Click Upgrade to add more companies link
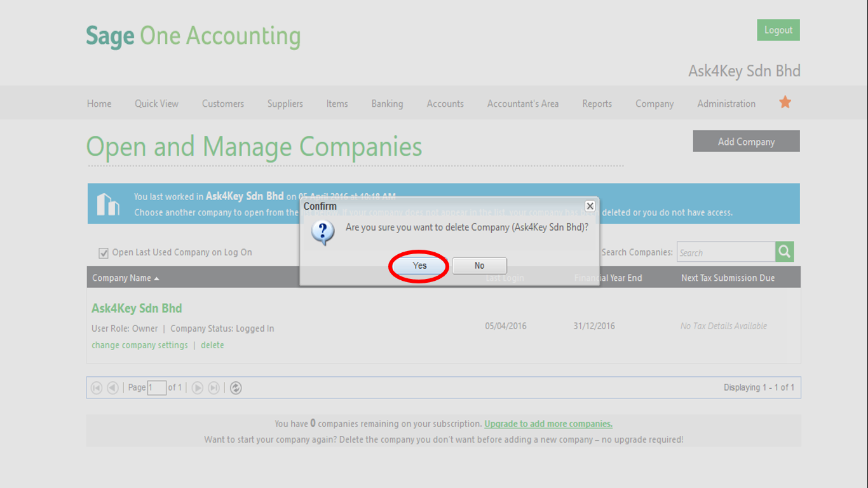The width and height of the screenshot is (868, 488). (x=548, y=424)
